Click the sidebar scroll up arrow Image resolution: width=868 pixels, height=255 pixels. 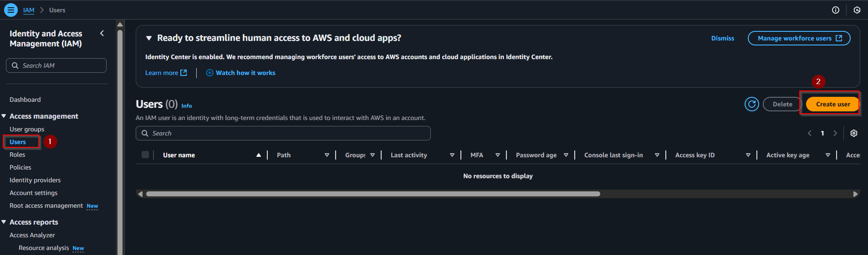(120, 25)
